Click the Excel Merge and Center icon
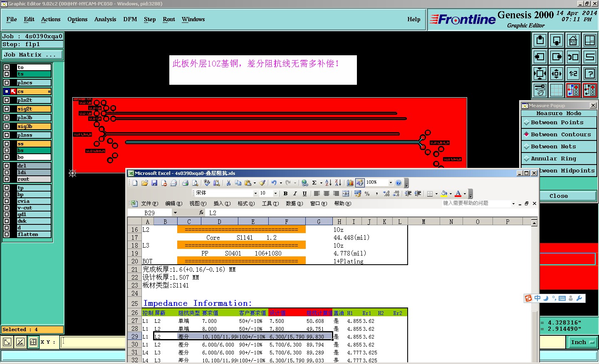 click(x=346, y=194)
